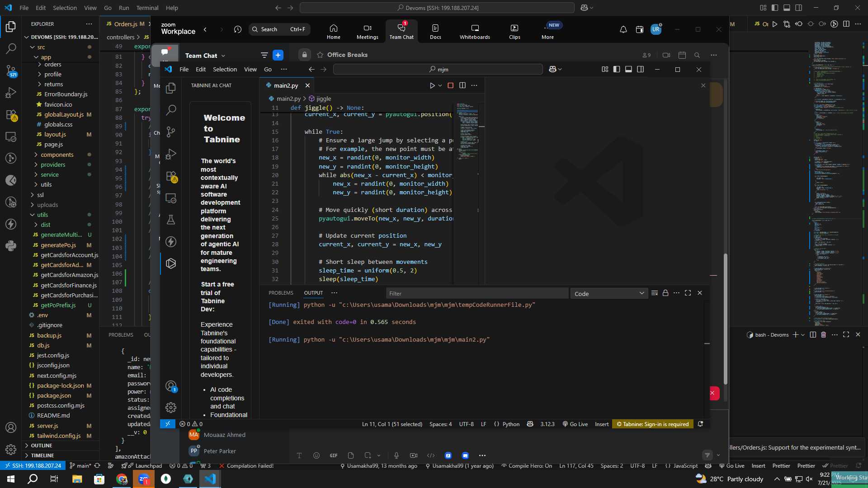Toggle Go Live in mjm status bar
The width and height of the screenshot is (868, 488).
(x=575, y=424)
